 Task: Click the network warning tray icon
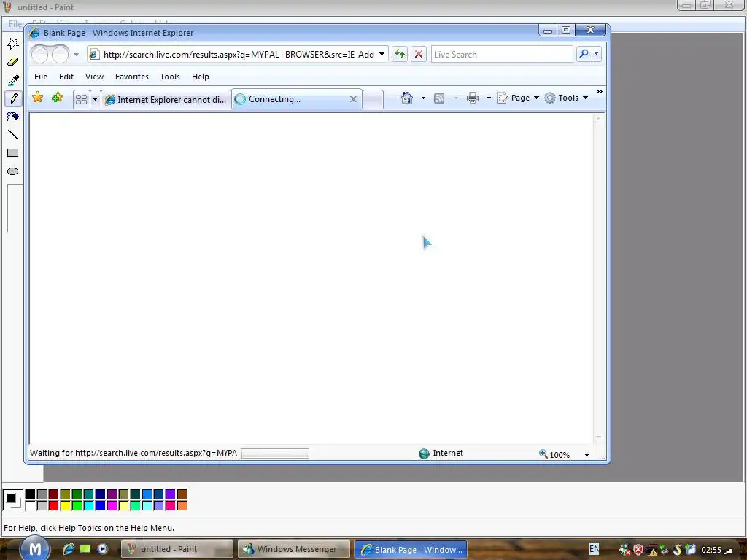tap(651, 550)
